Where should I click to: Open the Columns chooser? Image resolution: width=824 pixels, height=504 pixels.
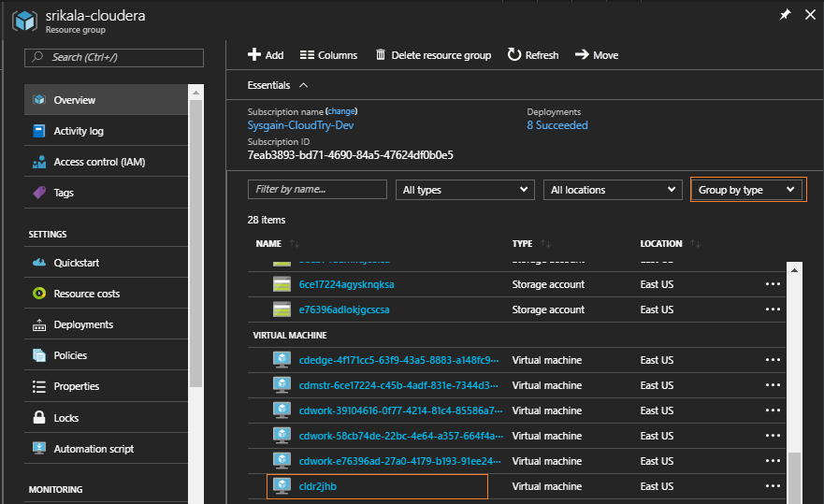point(328,55)
